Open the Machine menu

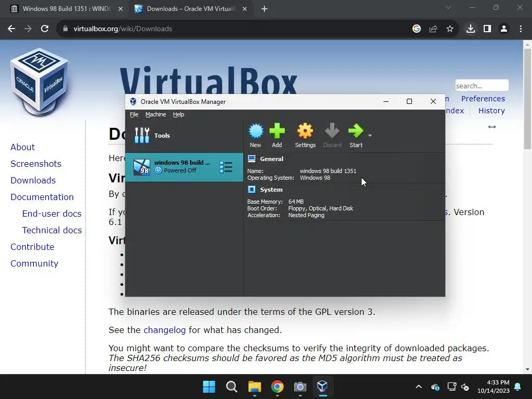coord(156,114)
